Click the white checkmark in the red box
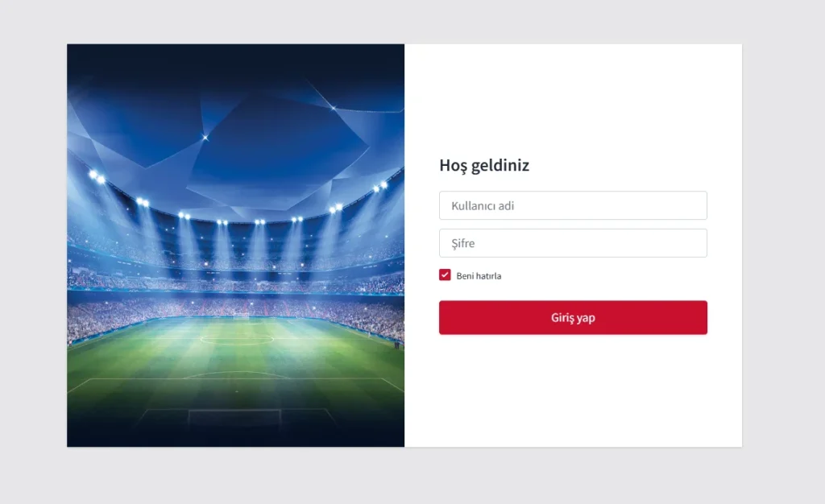Image resolution: width=825 pixels, height=504 pixels. point(445,275)
